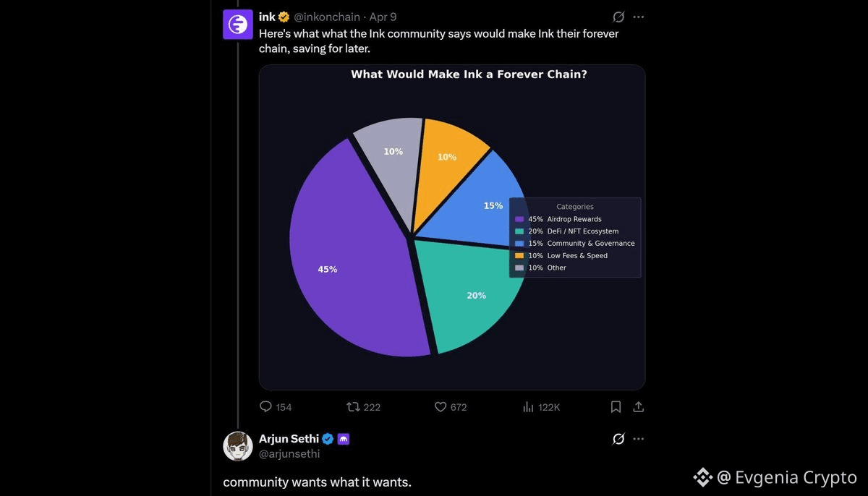
Task: Click the purple affiliate badge next to Arjun Sethi
Action: pos(344,439)
